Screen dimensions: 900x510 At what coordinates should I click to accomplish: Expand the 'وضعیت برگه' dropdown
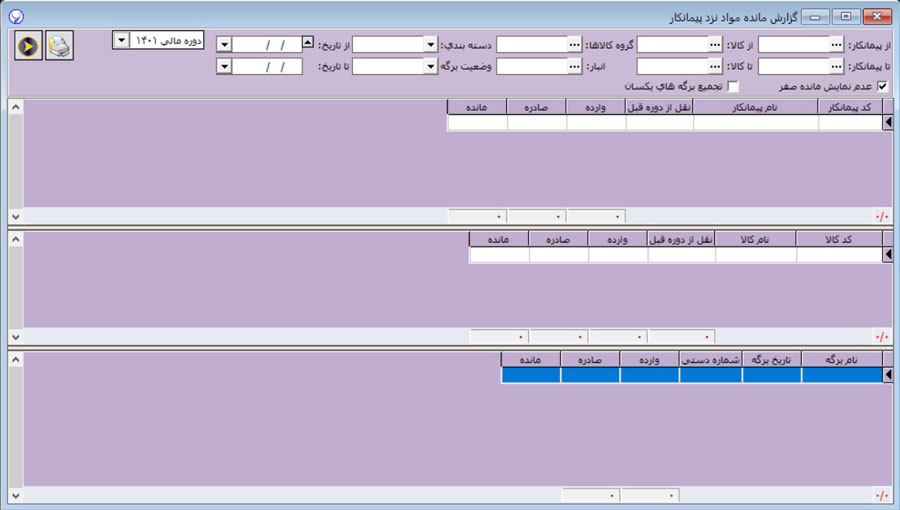click(430, 66)
